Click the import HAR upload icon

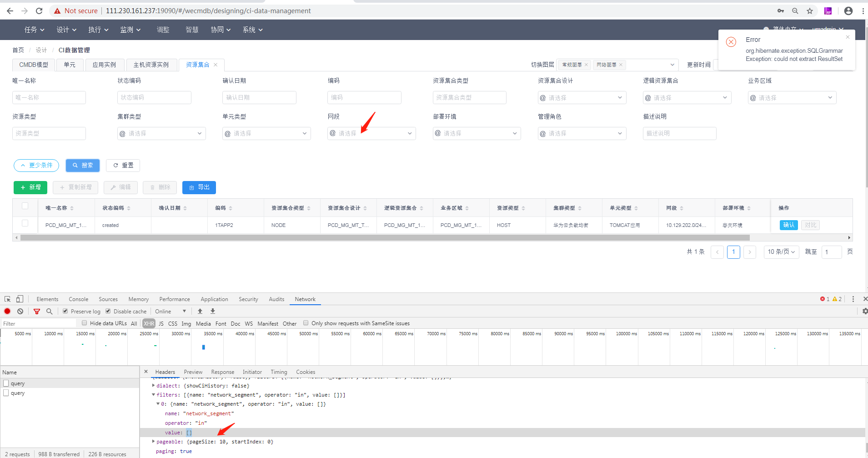pos(200,311)
